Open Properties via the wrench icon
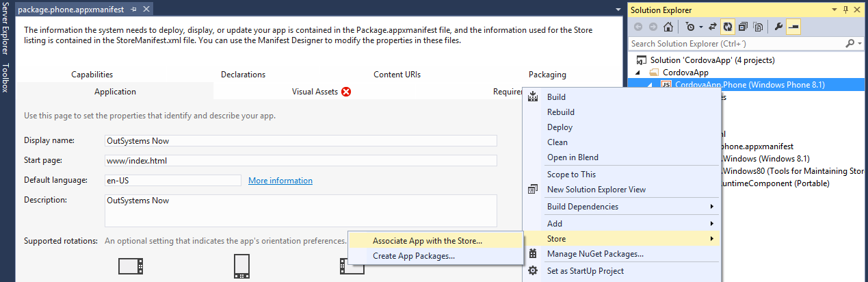This screenshot has width=868, height=282. [x=778, y=27]
